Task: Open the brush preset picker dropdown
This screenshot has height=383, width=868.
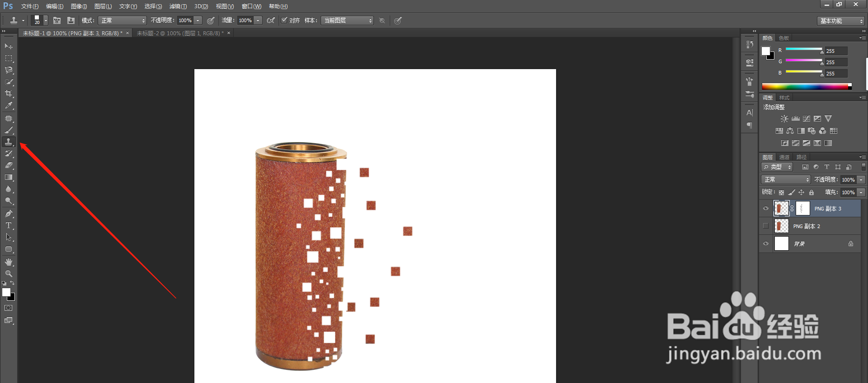Action: click(x=46, y=20)
